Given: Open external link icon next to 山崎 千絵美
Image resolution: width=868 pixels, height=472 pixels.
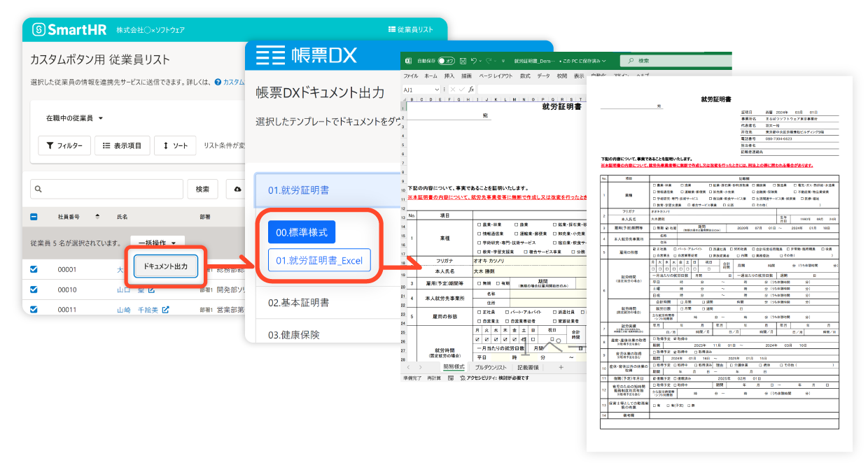Looking at the screenshot, I should click(166, 310).
